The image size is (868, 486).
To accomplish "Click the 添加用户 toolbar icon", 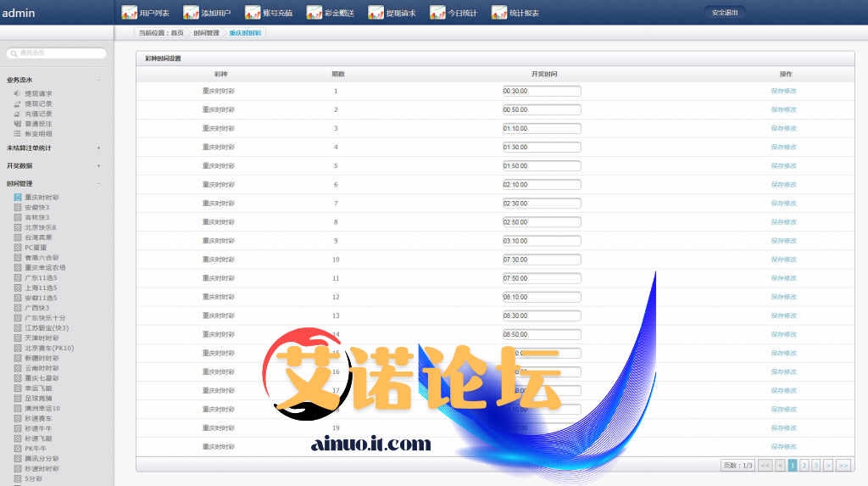I will pyautogui.click(x=191, y=12).
